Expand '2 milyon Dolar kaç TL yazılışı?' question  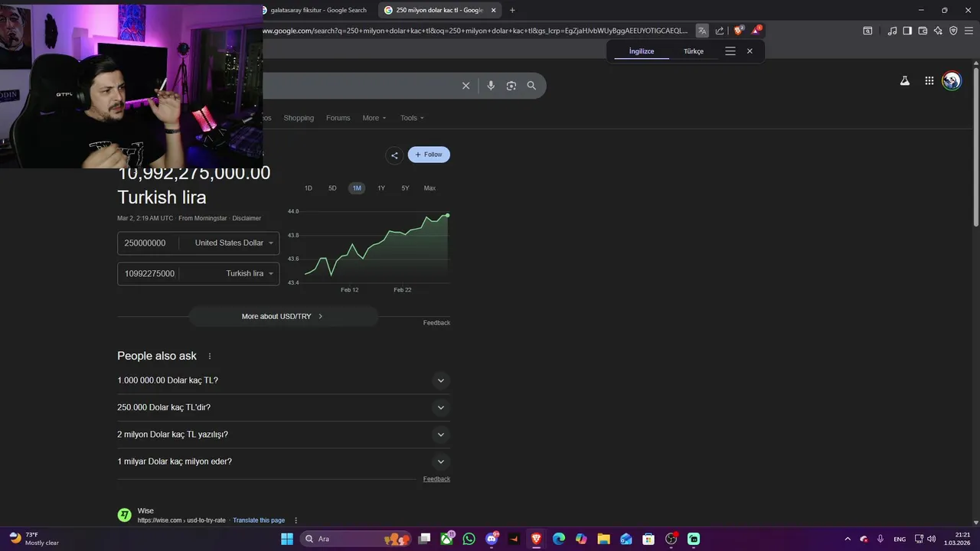pos(283,434)
